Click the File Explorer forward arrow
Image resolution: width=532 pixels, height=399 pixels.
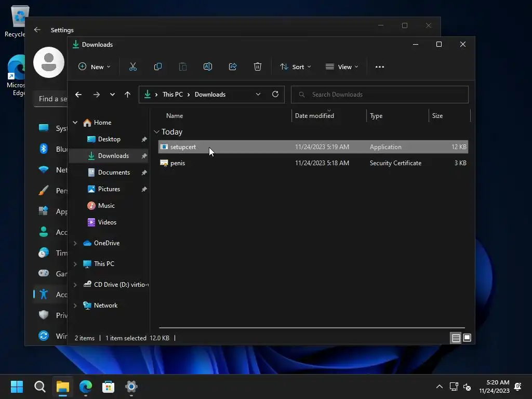(x=97, y=95)
